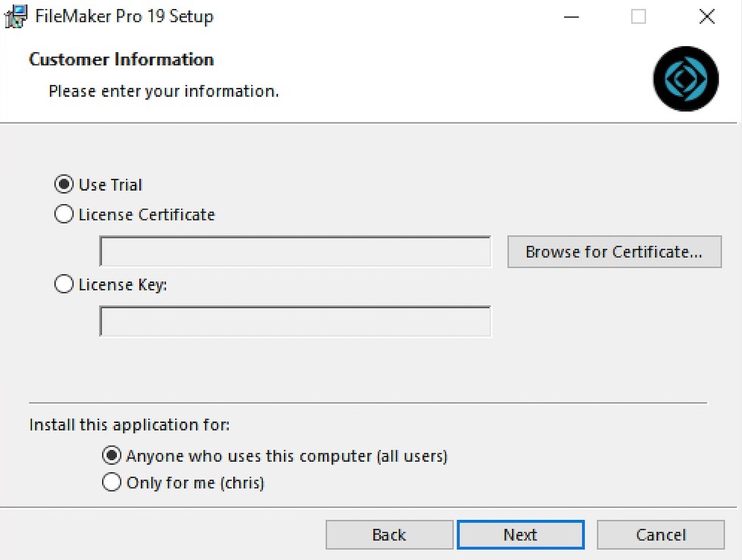This screenshot has height=560, width=742.
Task: Click the FileMaker logo in header
Action: pos(686,79)
